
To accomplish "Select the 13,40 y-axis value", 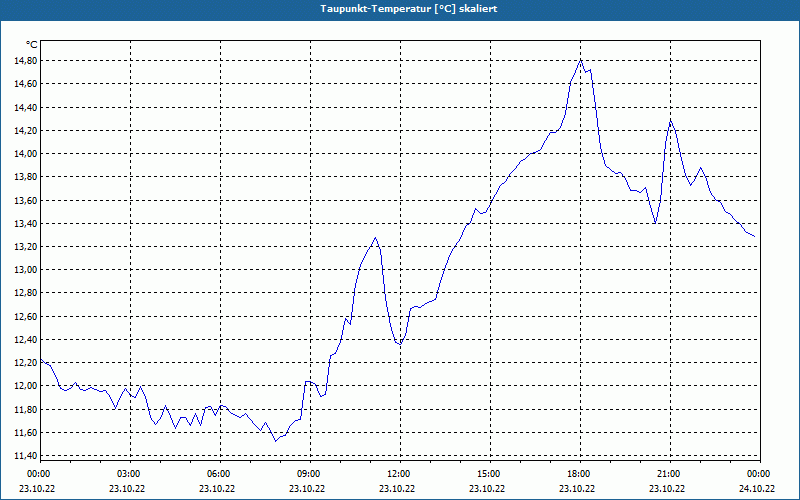I will (x=26, y=223).
